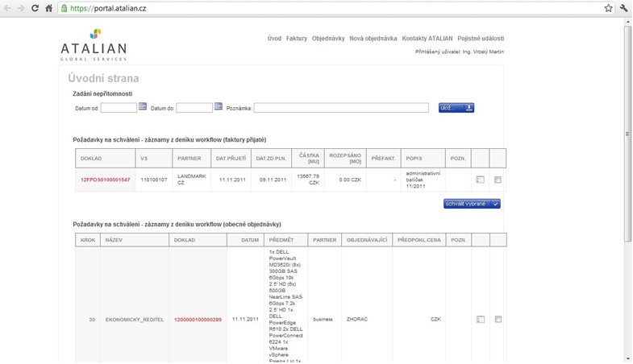Click the DAT.PŘIJETÍ column header
This screenshot has height=364, width=633.
coord(231,159)
